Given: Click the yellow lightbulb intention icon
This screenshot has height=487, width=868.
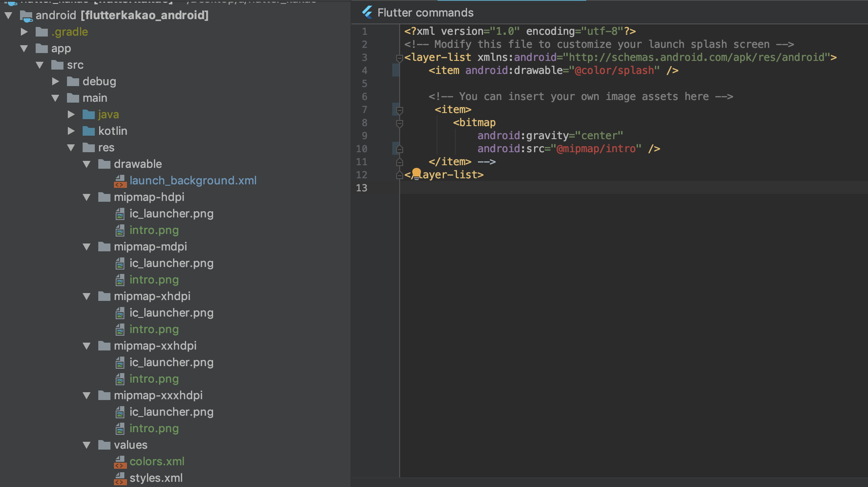Looking at the screenshot, I should pos(416,173).
